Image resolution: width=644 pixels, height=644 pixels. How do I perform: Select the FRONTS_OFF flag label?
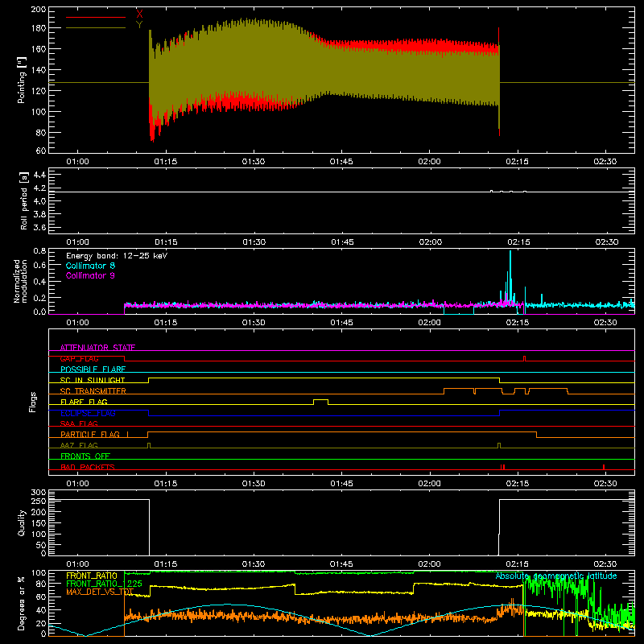pos(85,456)
